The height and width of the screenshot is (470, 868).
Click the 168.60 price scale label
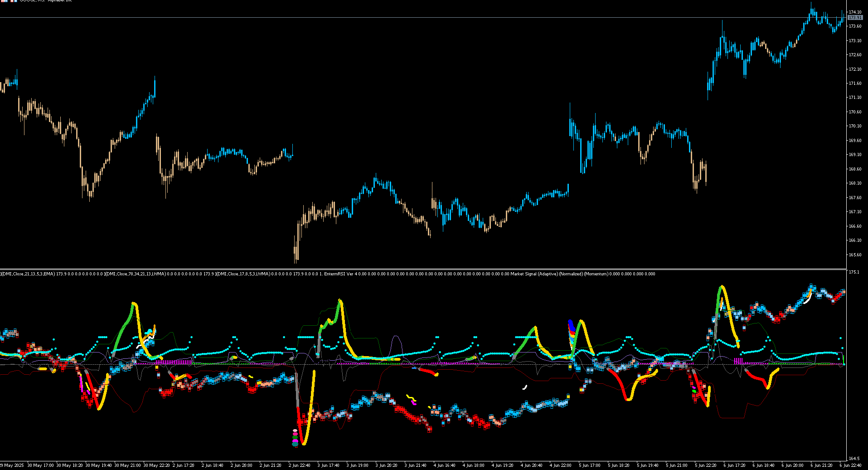[855, 169]
